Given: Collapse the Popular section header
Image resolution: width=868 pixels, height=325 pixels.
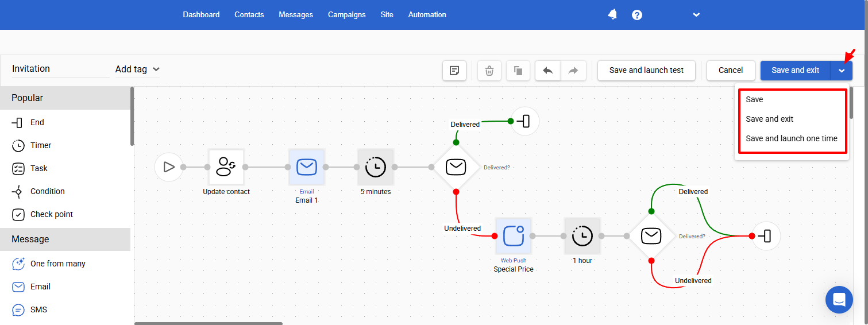Looking at the screenshot, I should click(x=65, y=98).
